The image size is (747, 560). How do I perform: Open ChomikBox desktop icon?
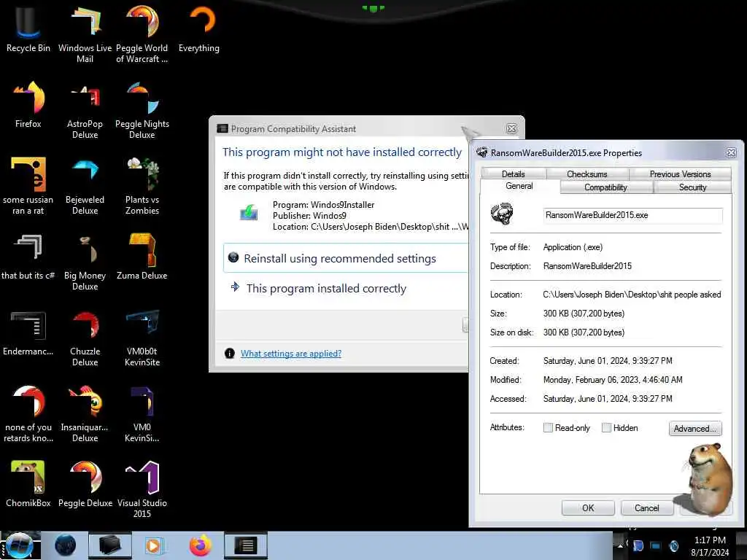(x=28, y=484)
